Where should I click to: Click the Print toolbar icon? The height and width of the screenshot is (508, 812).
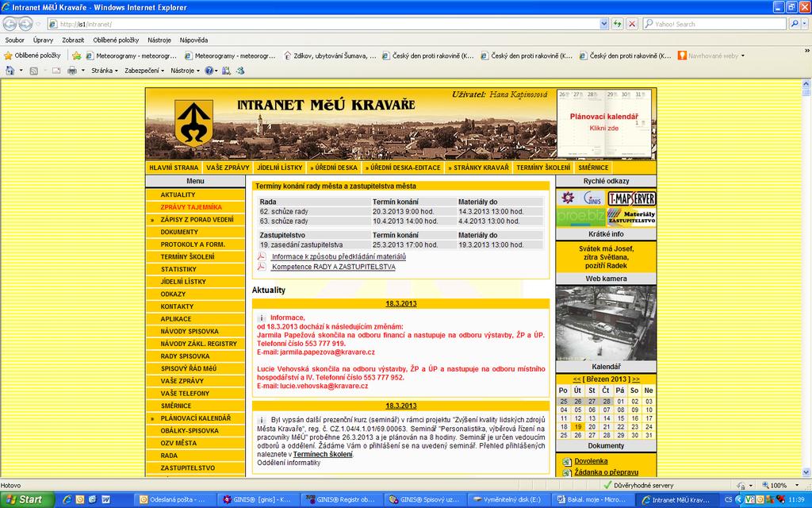point(72,71)
